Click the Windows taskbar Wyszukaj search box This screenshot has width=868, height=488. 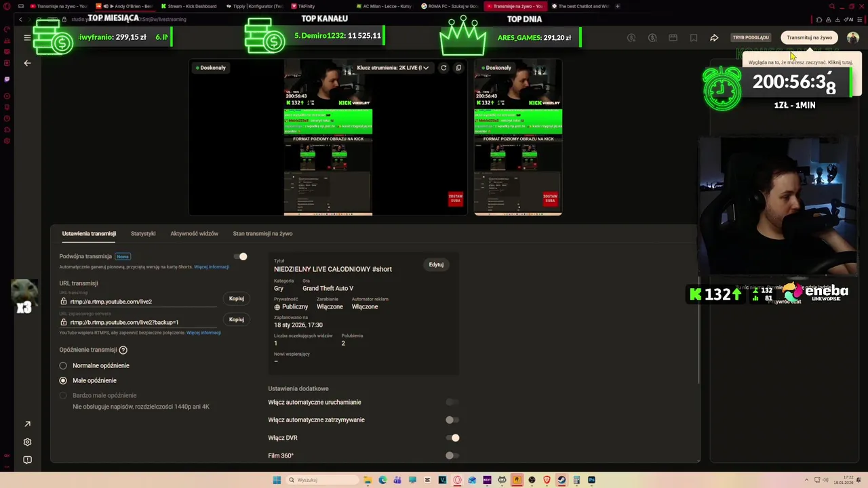pos(321,480)
